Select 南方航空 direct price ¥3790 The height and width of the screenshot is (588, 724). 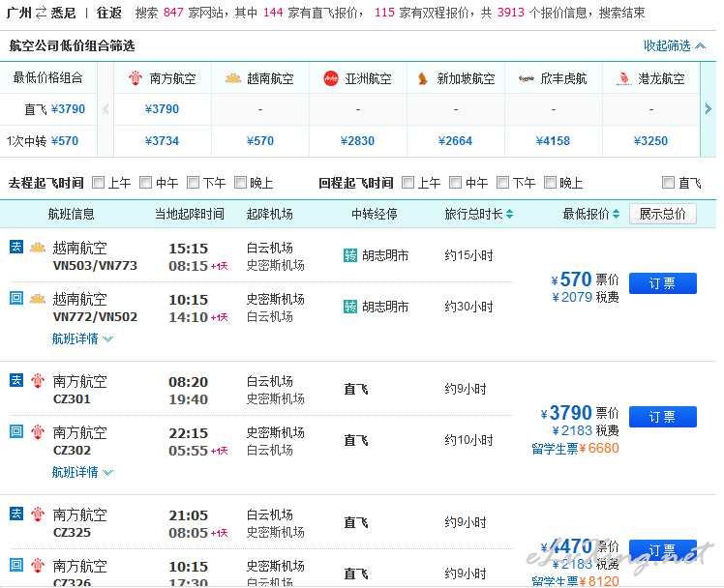point(162,109)
